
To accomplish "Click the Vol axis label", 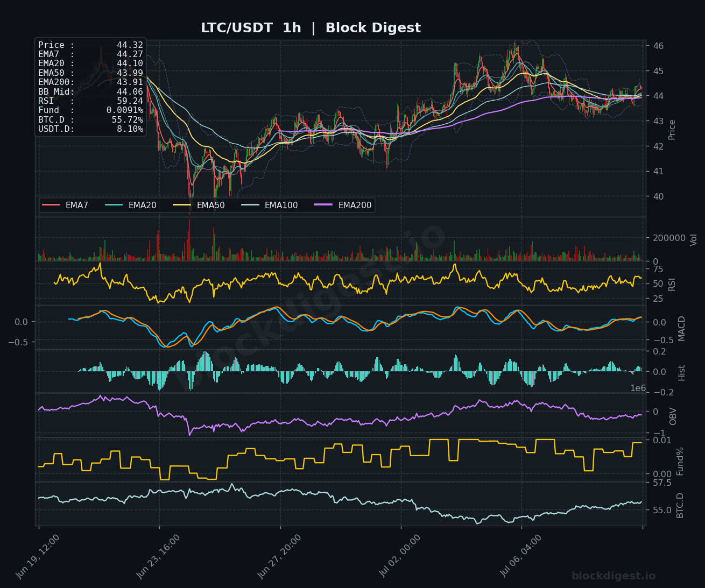I will pos(693,240).
